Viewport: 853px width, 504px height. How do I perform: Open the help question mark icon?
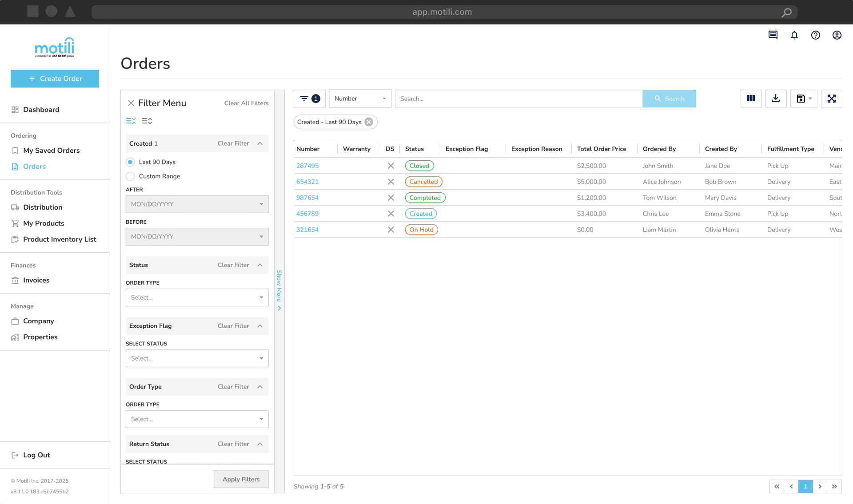coord(816,35)
